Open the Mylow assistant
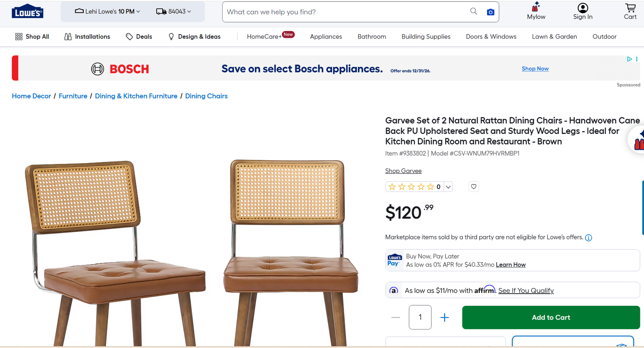 (x=536, y=11)
